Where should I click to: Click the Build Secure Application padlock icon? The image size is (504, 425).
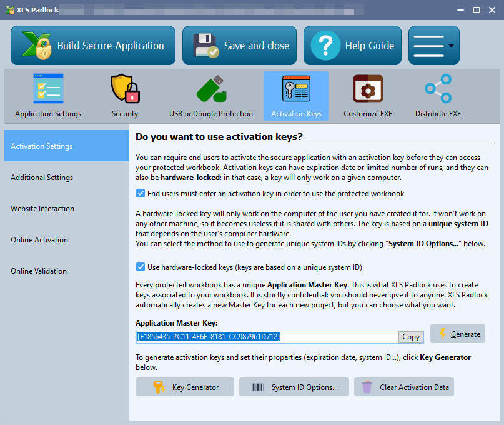(x=36, y=46)
